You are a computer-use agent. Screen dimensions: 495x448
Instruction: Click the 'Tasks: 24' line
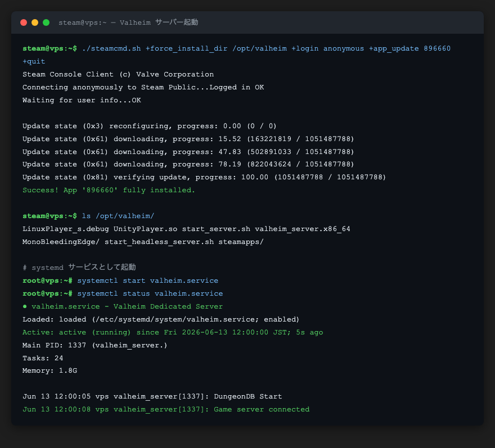click(x=43, y=359)
